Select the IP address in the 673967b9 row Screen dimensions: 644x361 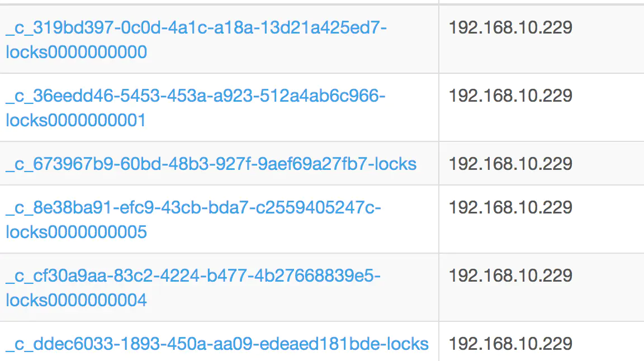[x=510, y=164]
